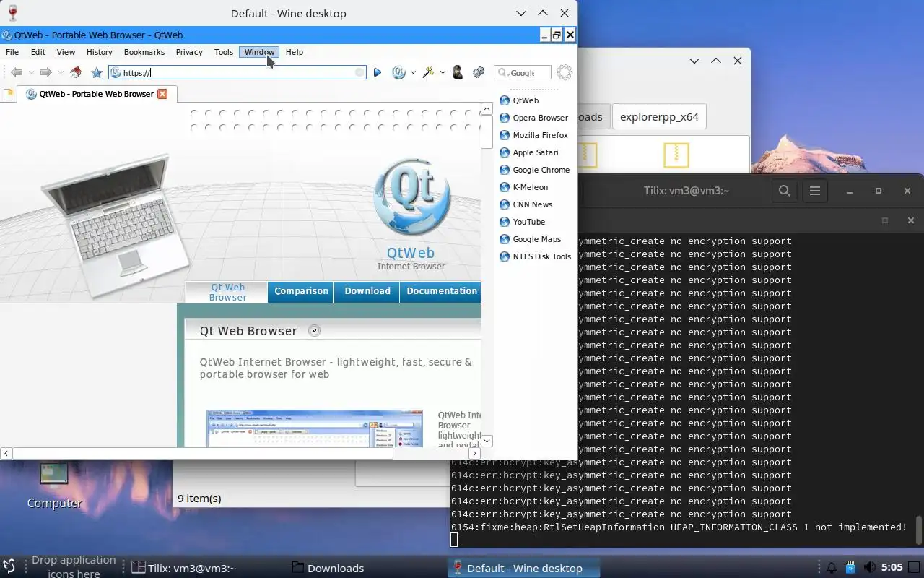
Task: Open the search engine selector dropdown
Action: click(x=503, y=73)
